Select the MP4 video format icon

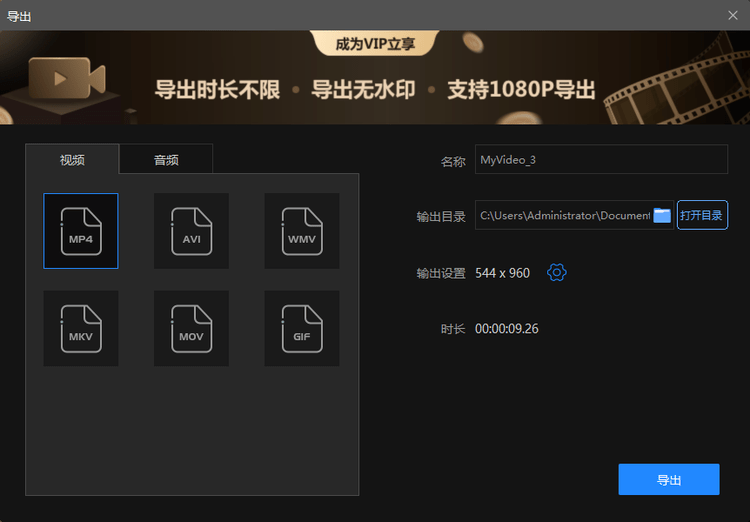pos(81,231)
